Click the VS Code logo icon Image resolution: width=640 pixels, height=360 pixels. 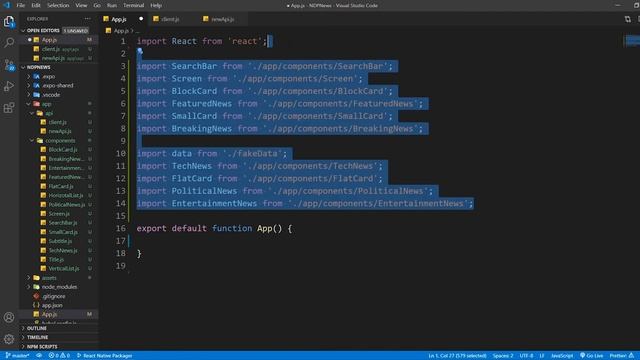tap(7, 5)
